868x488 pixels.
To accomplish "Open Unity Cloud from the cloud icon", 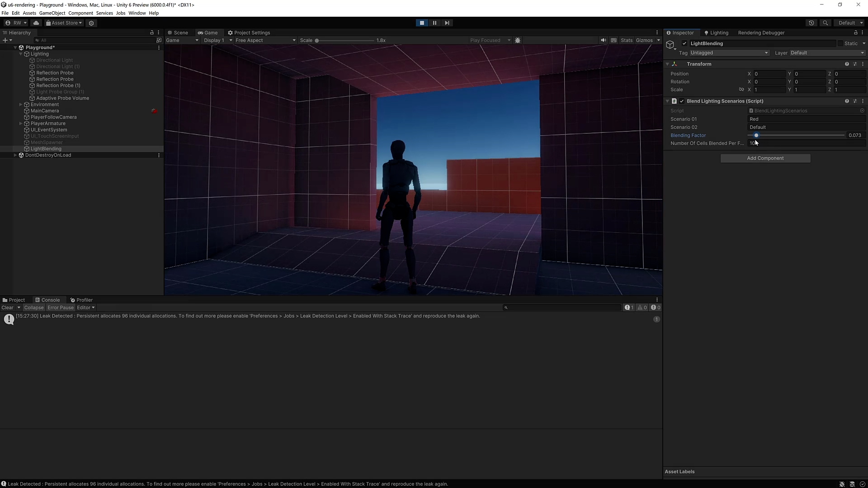I will tap(36, 23).
